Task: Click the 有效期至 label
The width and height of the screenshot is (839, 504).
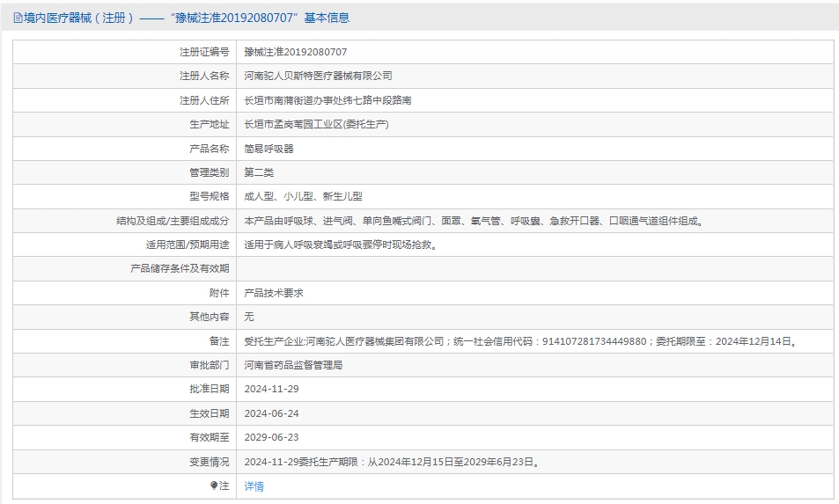Action: coord(209,437)
